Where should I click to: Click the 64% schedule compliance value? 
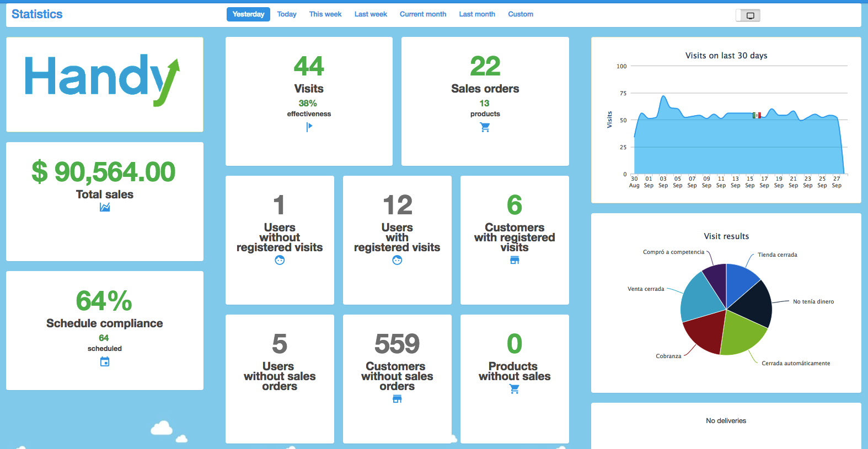coord(104,301)
